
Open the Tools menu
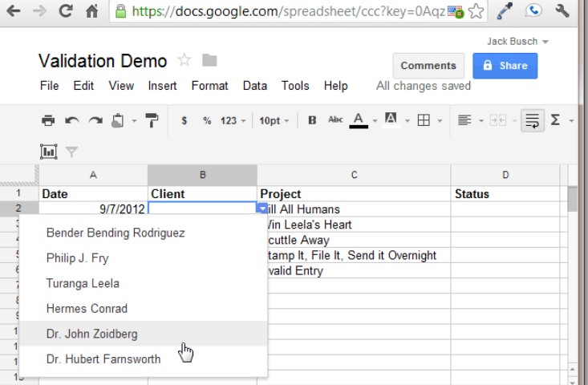coord(295,86)
